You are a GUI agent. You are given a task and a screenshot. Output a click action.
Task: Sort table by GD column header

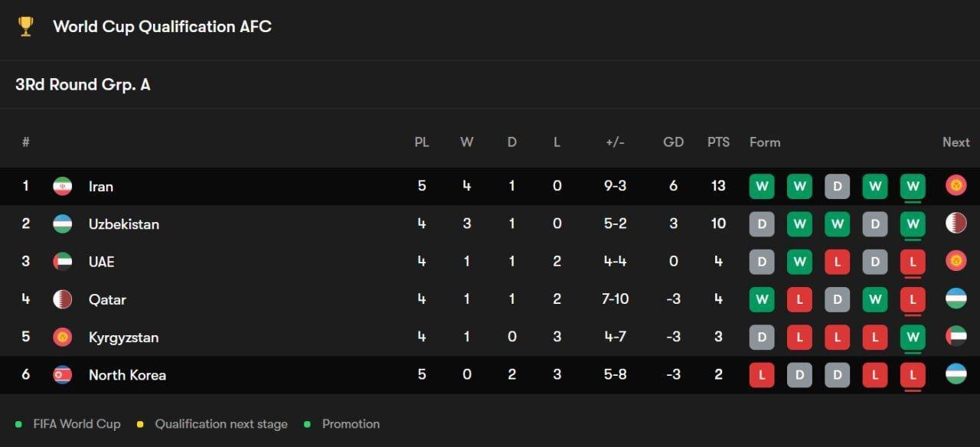pyautogui.click(x=673, y=142)
